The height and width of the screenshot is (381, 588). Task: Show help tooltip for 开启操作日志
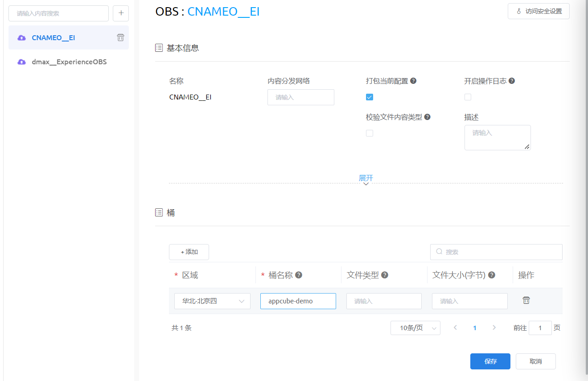(x=512, y=81)
